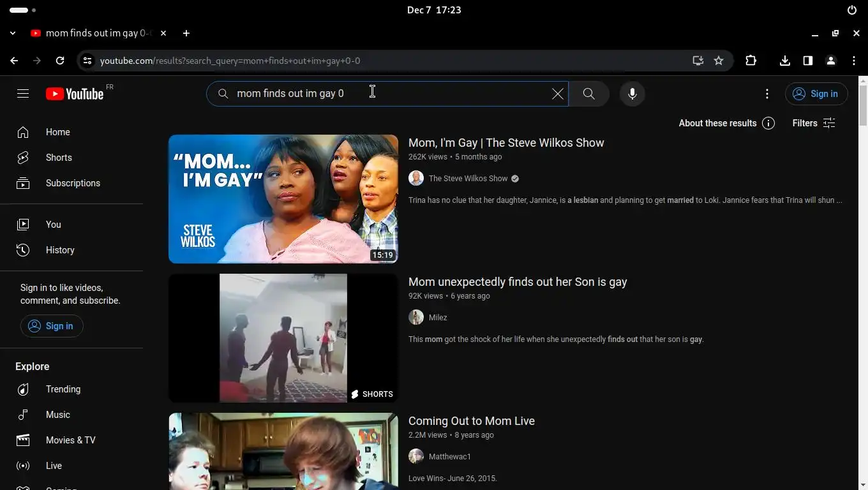
Task: Open Live under Explore
Action: [x=71, y=466]
